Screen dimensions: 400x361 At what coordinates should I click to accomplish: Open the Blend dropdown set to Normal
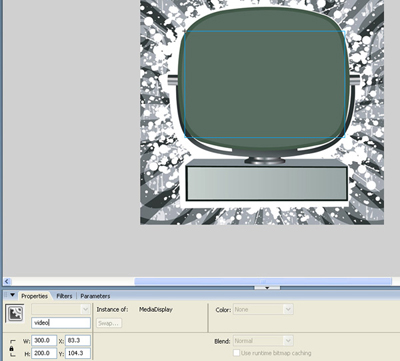(263, 341)
